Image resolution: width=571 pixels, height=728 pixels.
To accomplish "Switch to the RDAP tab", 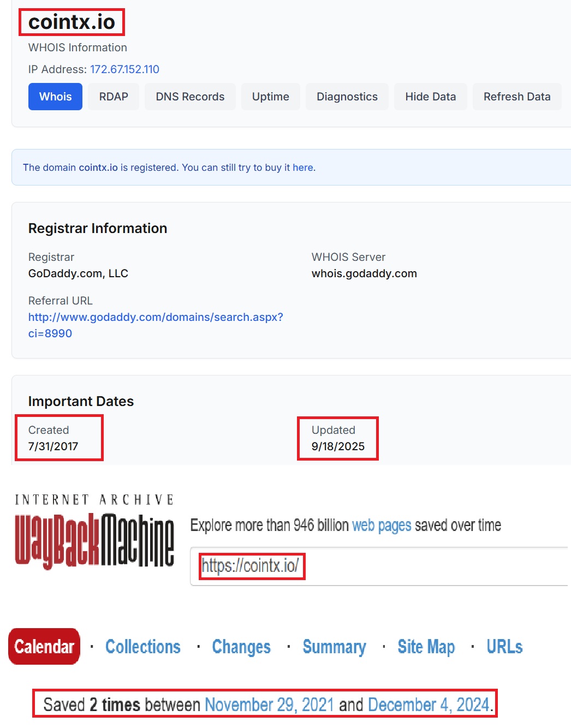I will 113,97.
